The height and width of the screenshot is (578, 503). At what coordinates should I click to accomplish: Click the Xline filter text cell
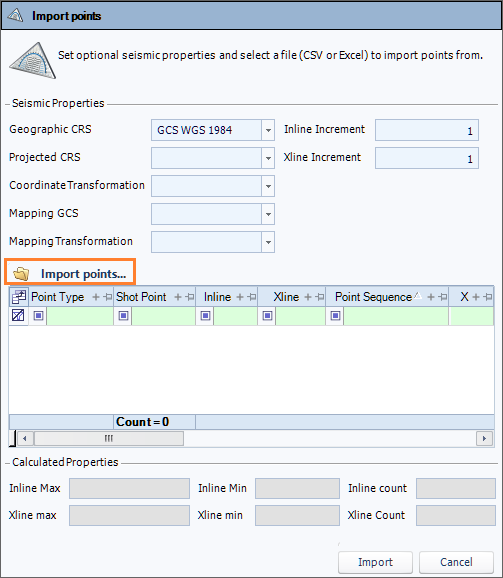(x=300, y=316)
